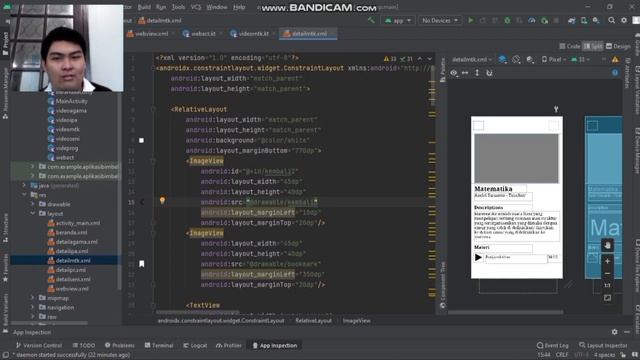Open Device Manager icon in toolbar

point(584,20)
